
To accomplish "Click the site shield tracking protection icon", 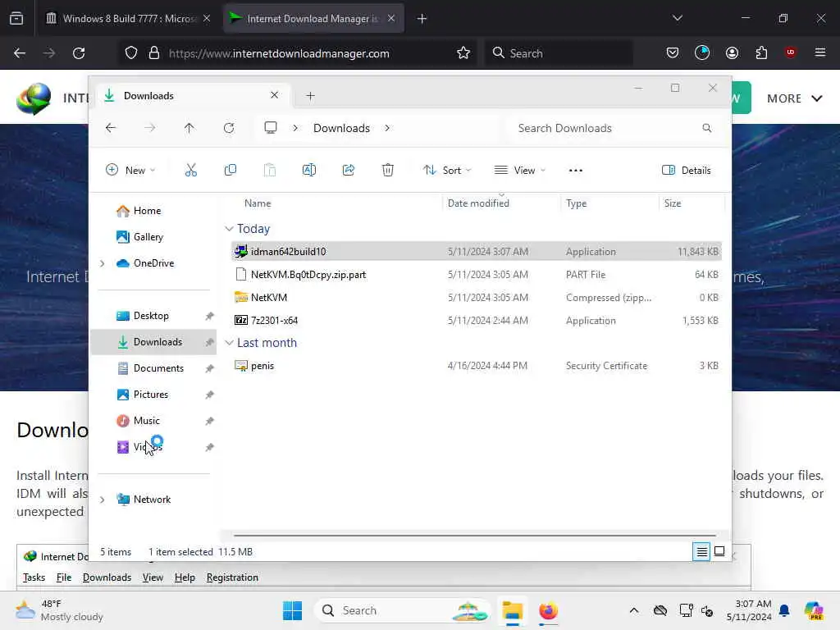I will pyautogui.click(x=131, y=53).
